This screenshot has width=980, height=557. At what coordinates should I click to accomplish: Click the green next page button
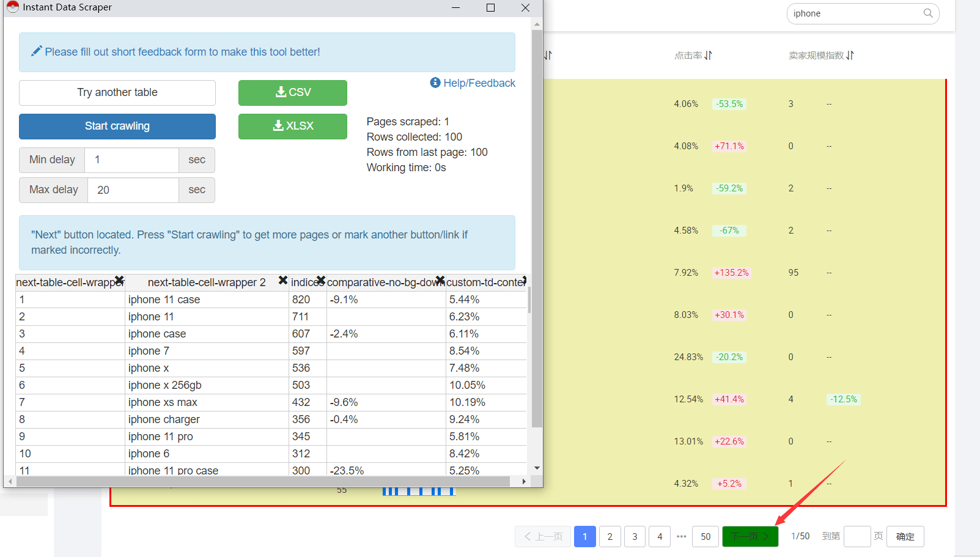(750, 537)
